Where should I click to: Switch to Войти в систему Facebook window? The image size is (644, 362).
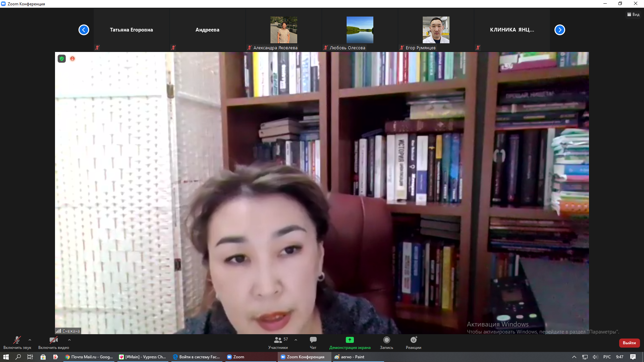coord(197,357)
